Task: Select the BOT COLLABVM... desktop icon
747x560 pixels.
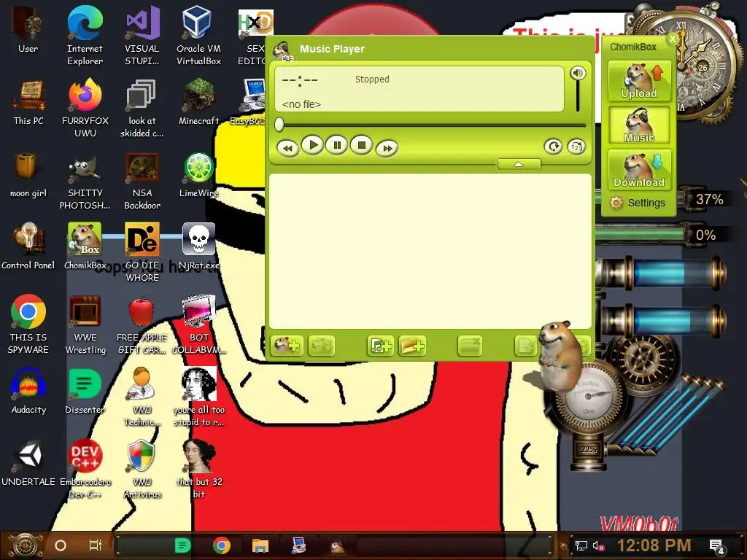Action: click(x=198, y=324)
